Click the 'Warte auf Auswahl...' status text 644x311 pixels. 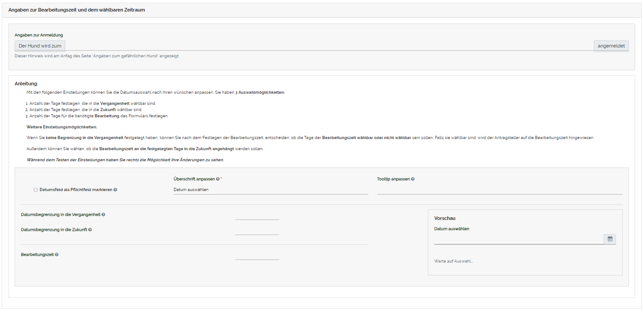[454, 261]
